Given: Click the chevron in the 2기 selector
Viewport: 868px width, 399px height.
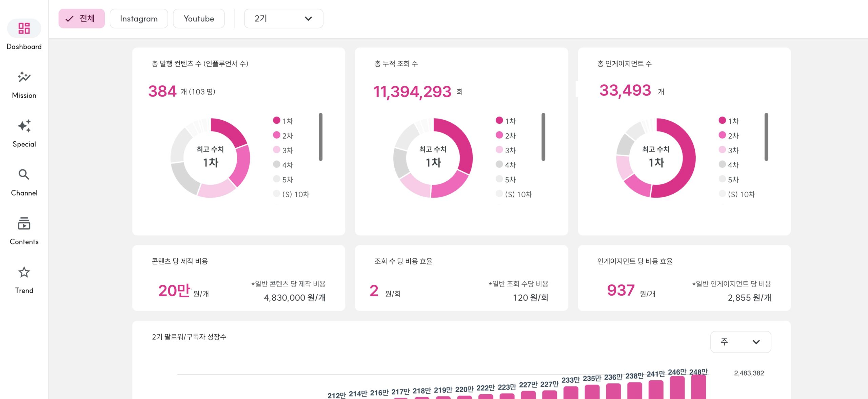Looking at the screenshot, I should pos(308,19).
